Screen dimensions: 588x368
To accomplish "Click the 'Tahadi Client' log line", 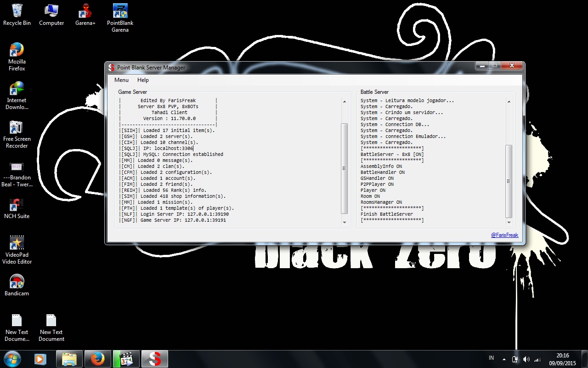I will point(170,112).
